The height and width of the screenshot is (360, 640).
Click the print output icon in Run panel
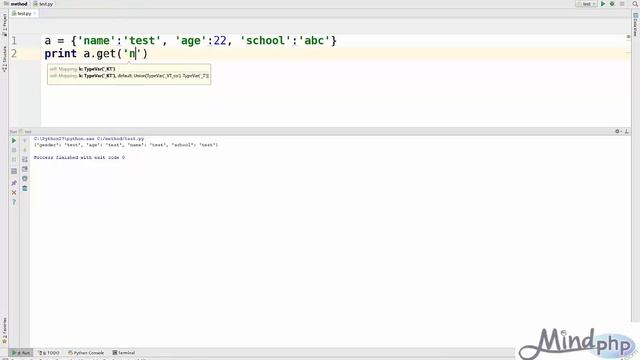pos(24,178)
